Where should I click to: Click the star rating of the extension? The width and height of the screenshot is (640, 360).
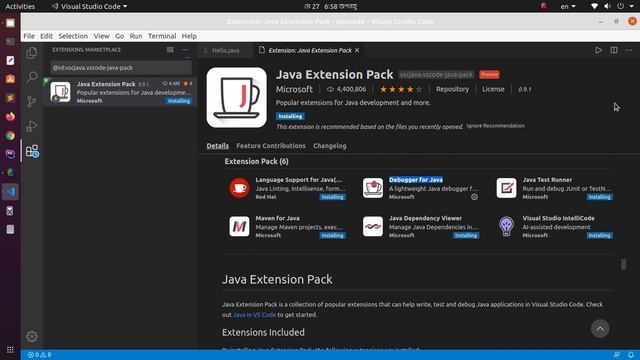400,89
